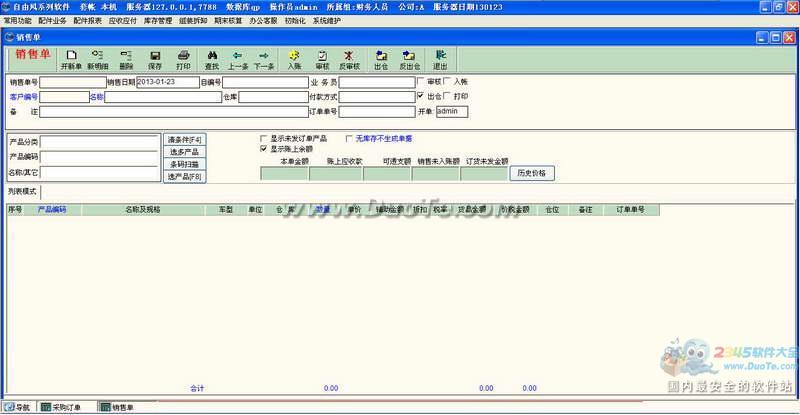Open the 库存管理 menu
The image size is (800, 415).
158,21
